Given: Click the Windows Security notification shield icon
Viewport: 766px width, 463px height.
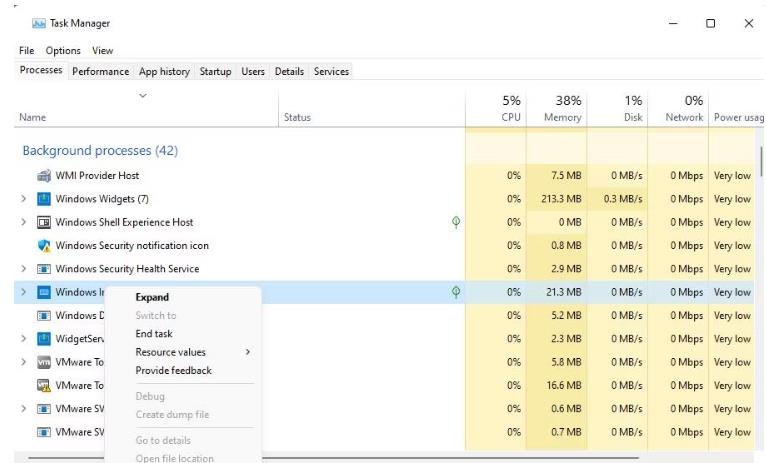Looking at the screenshot, I should click(x=44, y=246).
